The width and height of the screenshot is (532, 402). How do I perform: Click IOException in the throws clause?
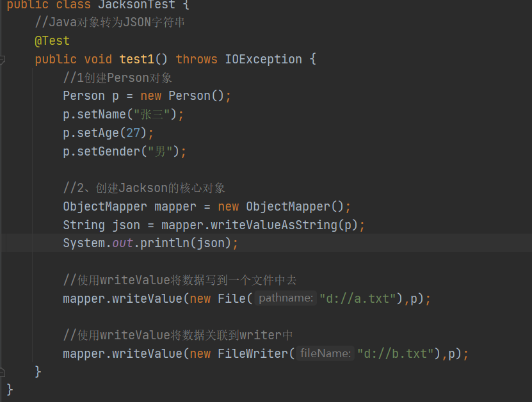[x=263, y=60]
